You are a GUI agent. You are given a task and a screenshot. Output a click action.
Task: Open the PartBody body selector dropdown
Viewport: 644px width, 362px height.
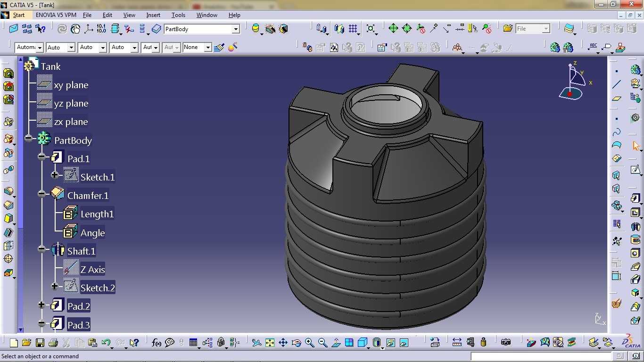tap(236, 29)
